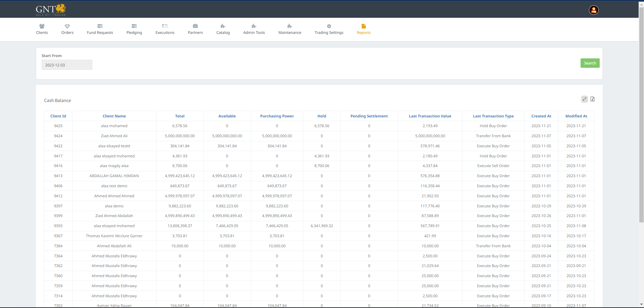
Task: Open the Clients section icon
Action: (x=42, y=26)
